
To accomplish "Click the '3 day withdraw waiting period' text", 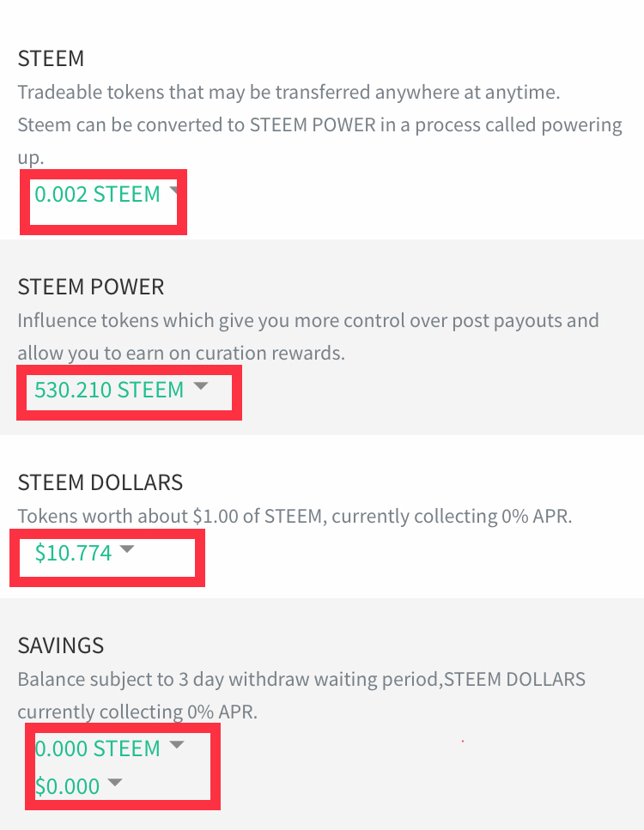I will [x=309, y=679].
